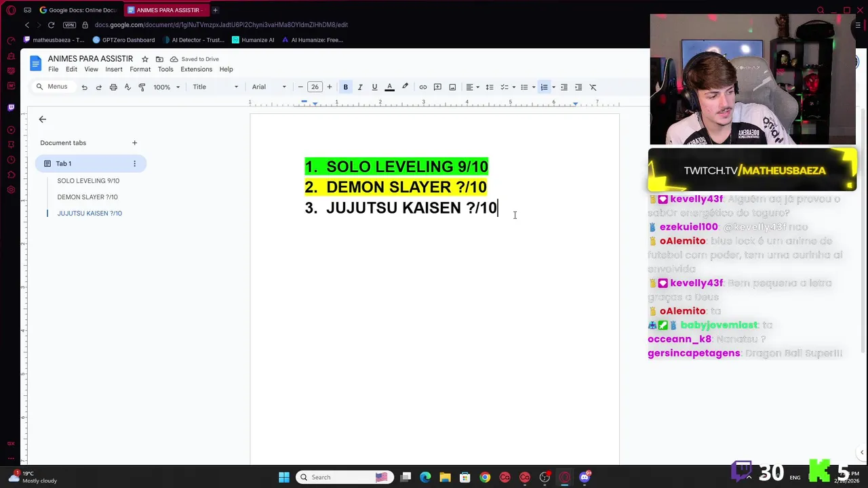
Task: Star the ANIMES PARA ASSISTIR document
Action: pyautogui.click(x=144, y=59)
